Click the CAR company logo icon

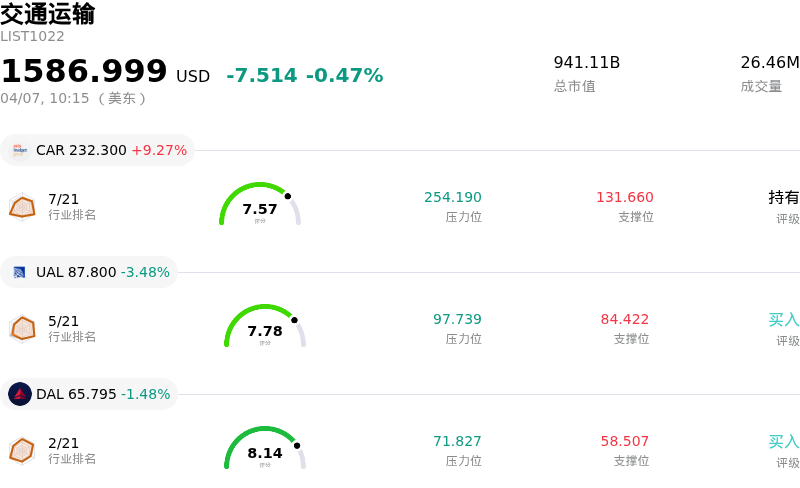pos(20,150)
